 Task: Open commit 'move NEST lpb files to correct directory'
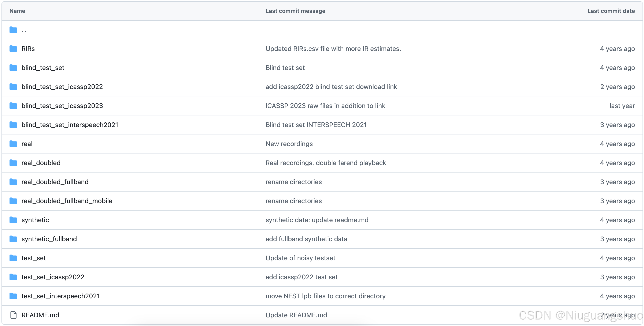[325, 296]
